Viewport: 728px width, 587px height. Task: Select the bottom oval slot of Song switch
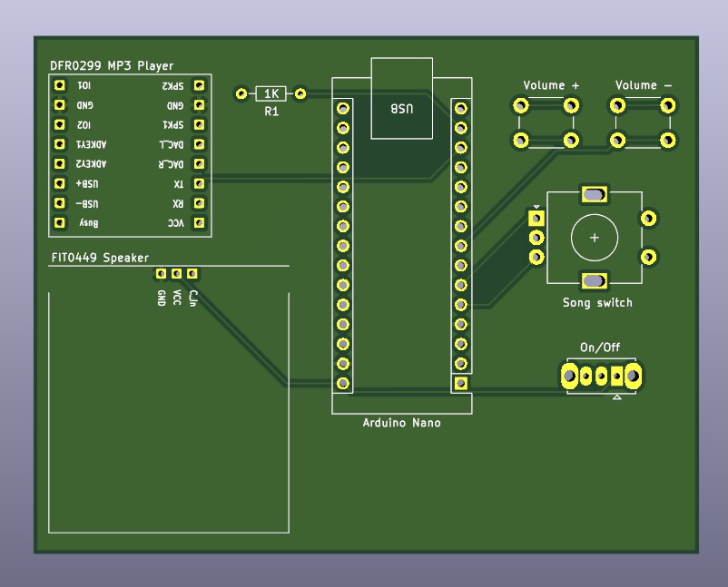click(x=595, y=280)
